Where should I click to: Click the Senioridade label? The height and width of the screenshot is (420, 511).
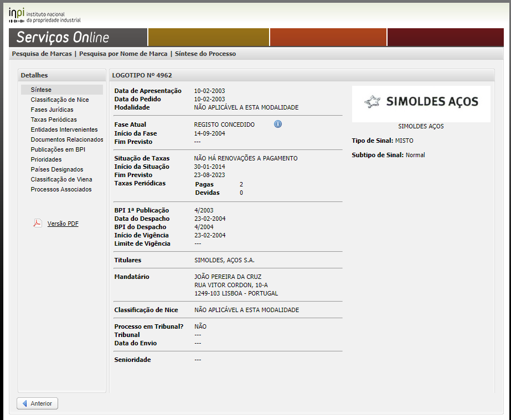pyautogui.click(x=133, y=360)
